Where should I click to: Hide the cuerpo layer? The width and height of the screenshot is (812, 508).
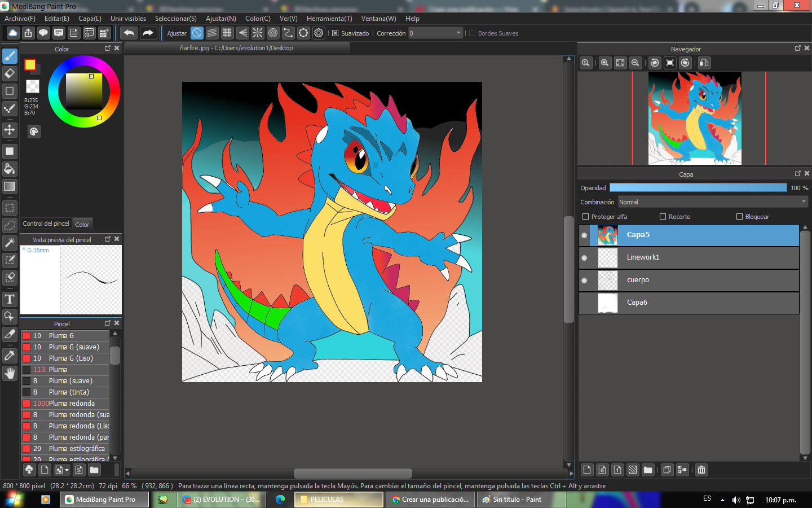coord(584,281)
